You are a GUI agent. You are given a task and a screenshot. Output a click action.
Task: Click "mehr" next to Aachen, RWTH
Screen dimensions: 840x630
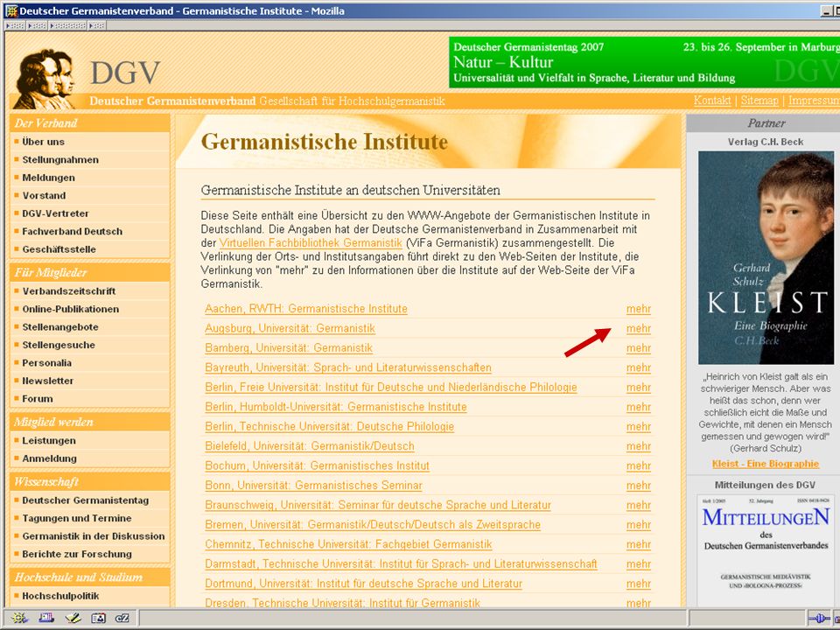click(639, 309)
